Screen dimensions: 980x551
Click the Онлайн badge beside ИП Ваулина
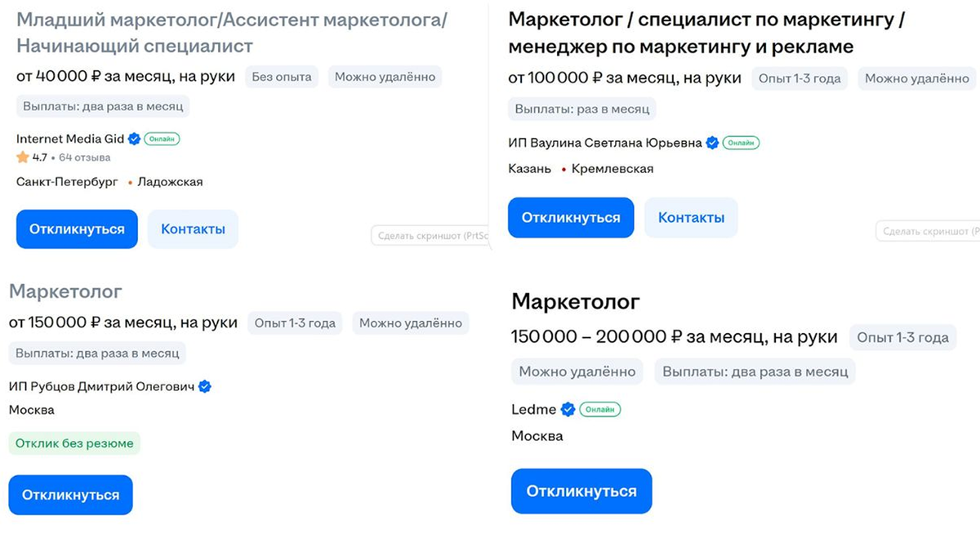coord(742,142)
